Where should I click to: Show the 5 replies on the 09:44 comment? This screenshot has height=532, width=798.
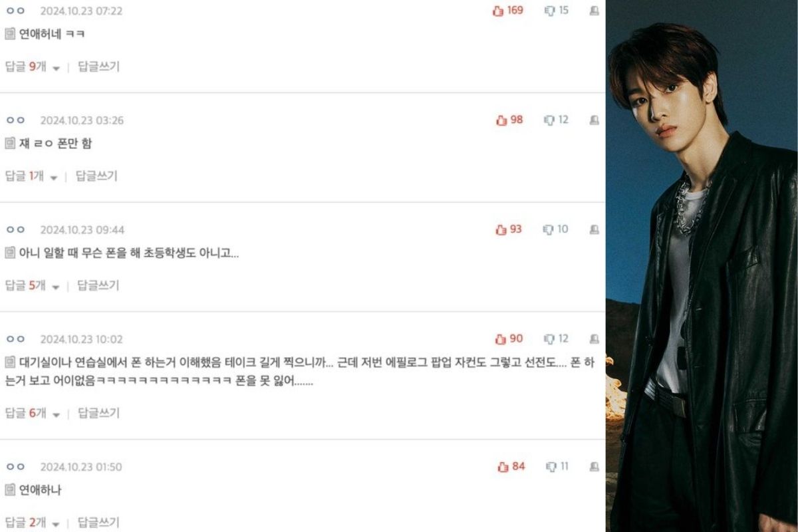33,285
